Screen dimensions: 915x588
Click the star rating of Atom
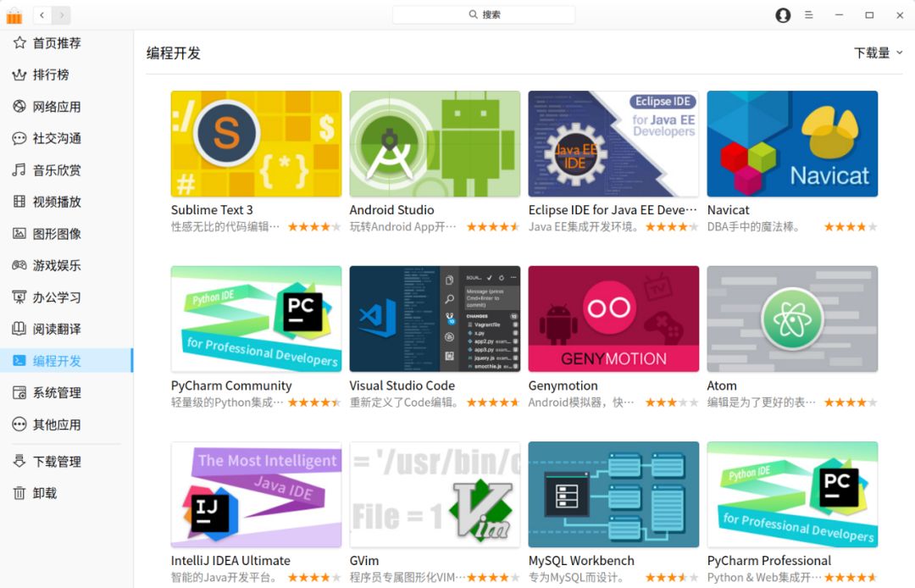pos(850,402)
